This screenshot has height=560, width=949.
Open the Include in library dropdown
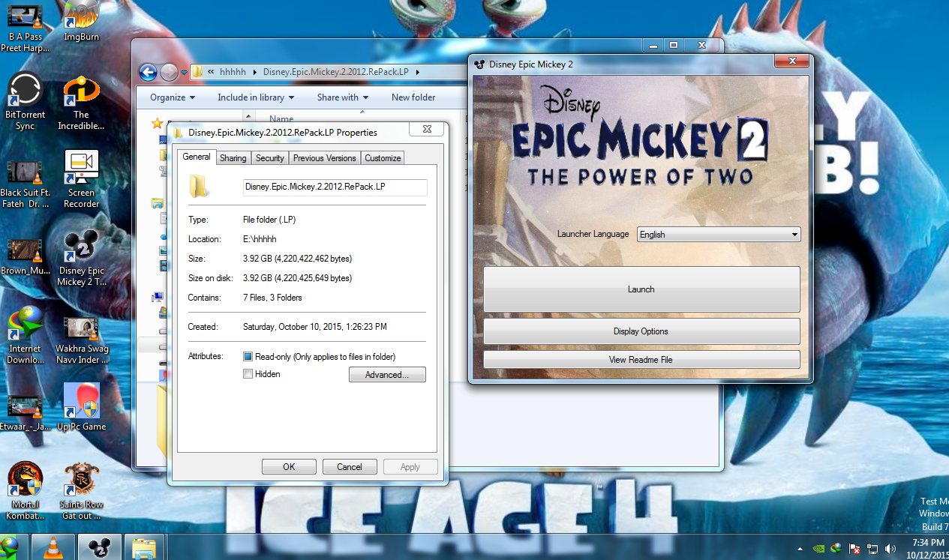tap(256, 97)
